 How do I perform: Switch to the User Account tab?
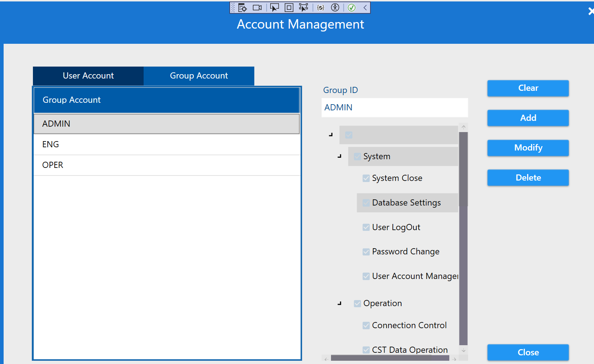tap(88, 76)
